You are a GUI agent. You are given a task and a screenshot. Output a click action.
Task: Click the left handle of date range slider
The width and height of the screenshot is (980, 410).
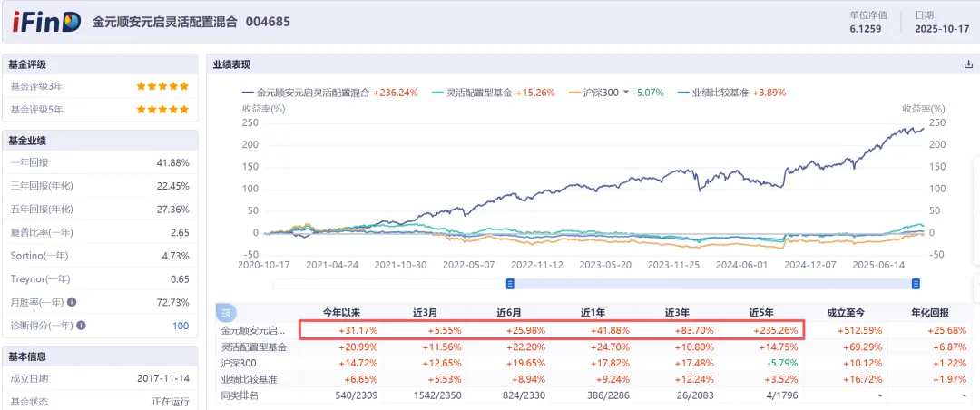pyautogui.click(x=510, y=284)
